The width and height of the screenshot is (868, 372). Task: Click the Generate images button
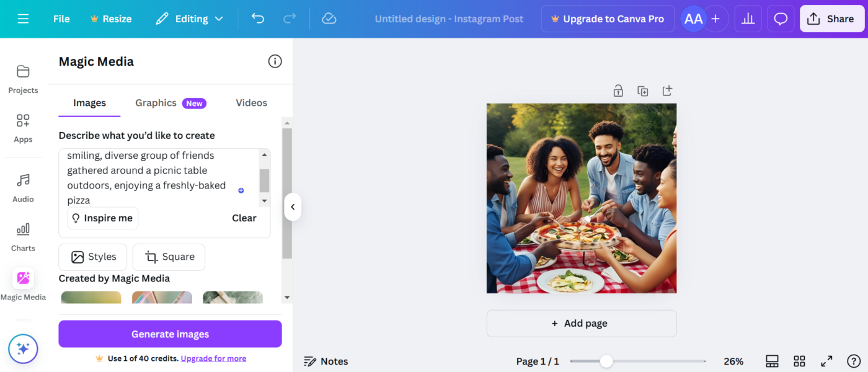pos(170,334)
